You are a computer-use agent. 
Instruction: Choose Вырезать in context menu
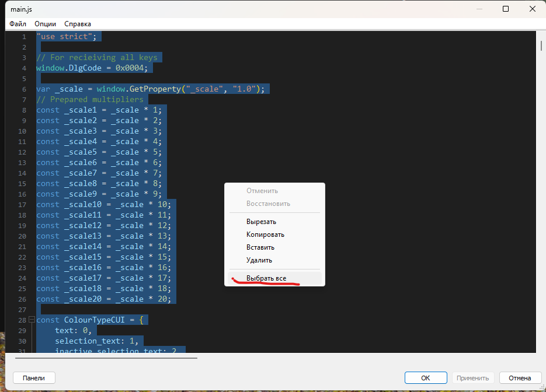tap(274, 222)
